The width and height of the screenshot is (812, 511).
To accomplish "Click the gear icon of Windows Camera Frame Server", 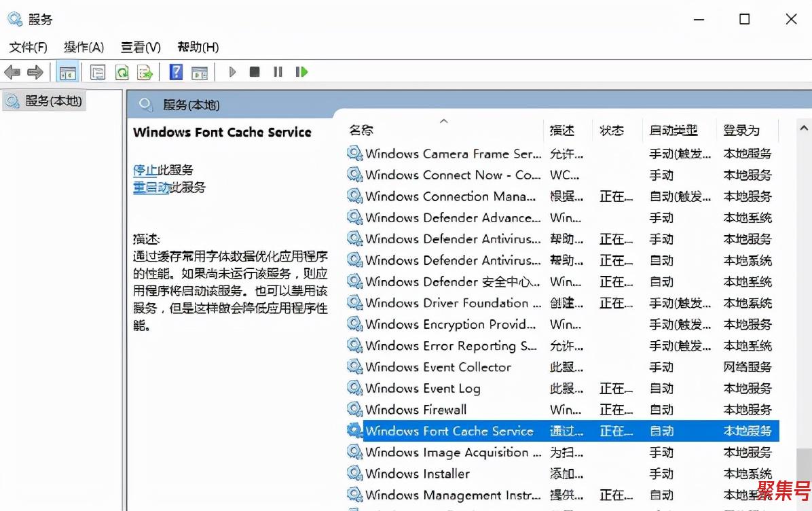I will click(x=354, y=154).
